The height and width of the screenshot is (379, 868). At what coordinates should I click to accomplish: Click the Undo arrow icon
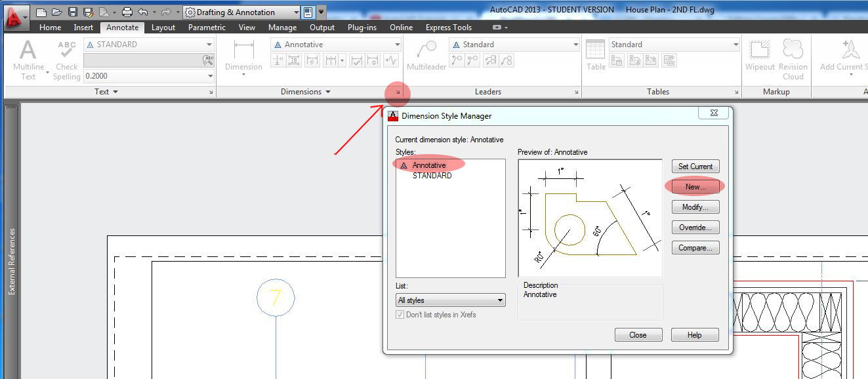point(143,12)
